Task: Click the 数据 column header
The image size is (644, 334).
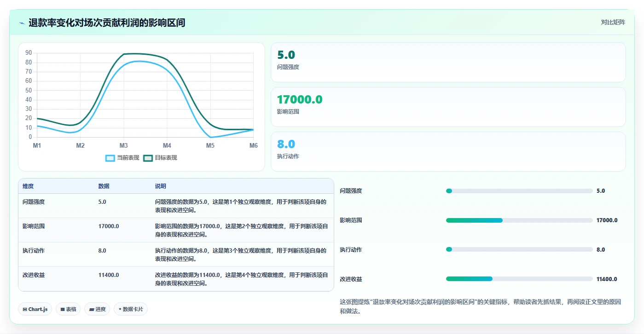Action: pyautogui.click(x=104, y=186)
